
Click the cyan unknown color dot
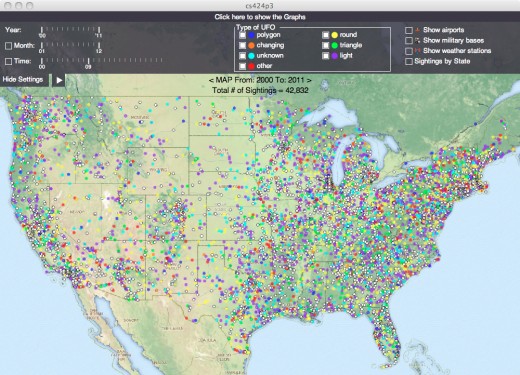[251, 56]
